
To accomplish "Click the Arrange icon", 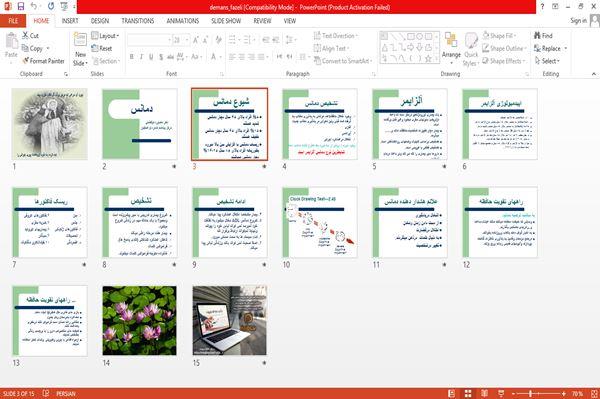I will click(x=451, y=41).
